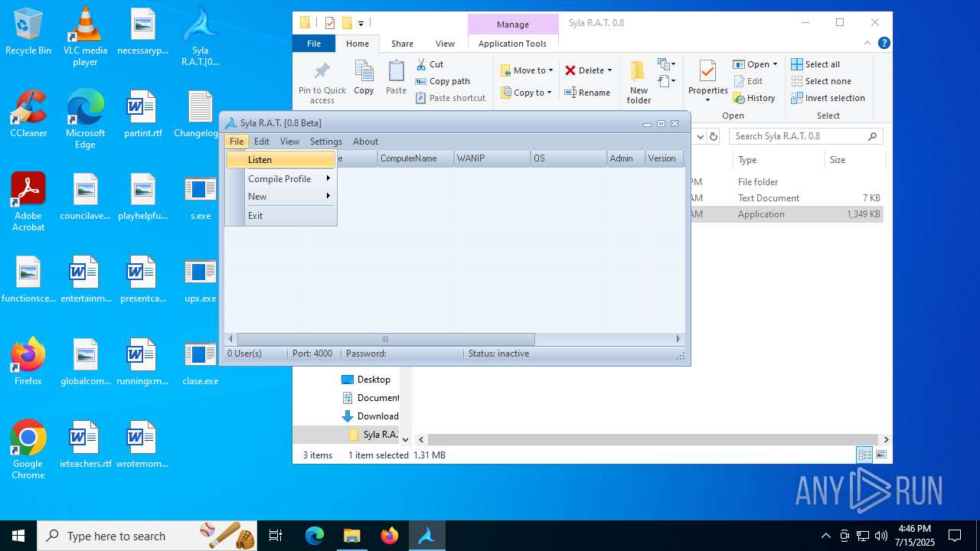
Task: Open Desktop in the navigation pane
Action: 374,380
